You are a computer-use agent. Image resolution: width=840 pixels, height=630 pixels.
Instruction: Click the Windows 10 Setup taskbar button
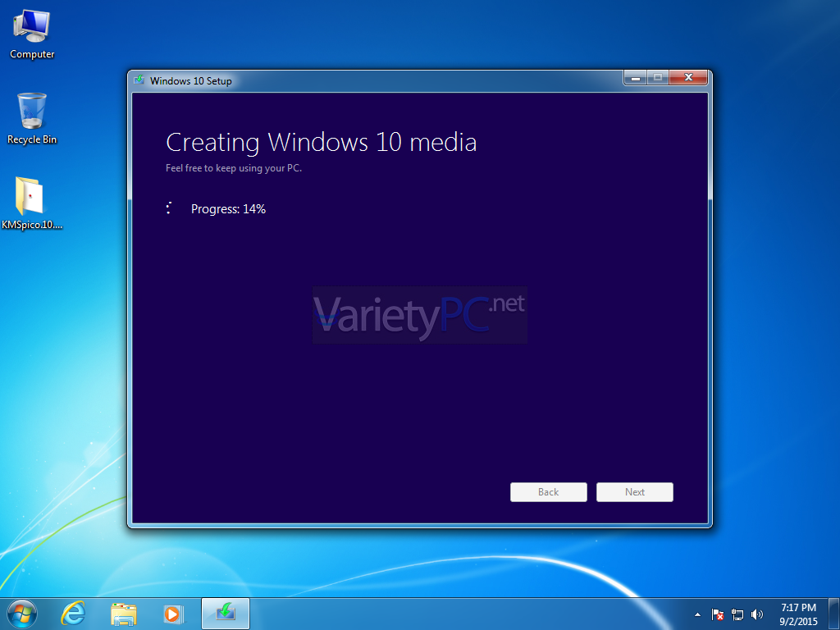click(225, 613)
